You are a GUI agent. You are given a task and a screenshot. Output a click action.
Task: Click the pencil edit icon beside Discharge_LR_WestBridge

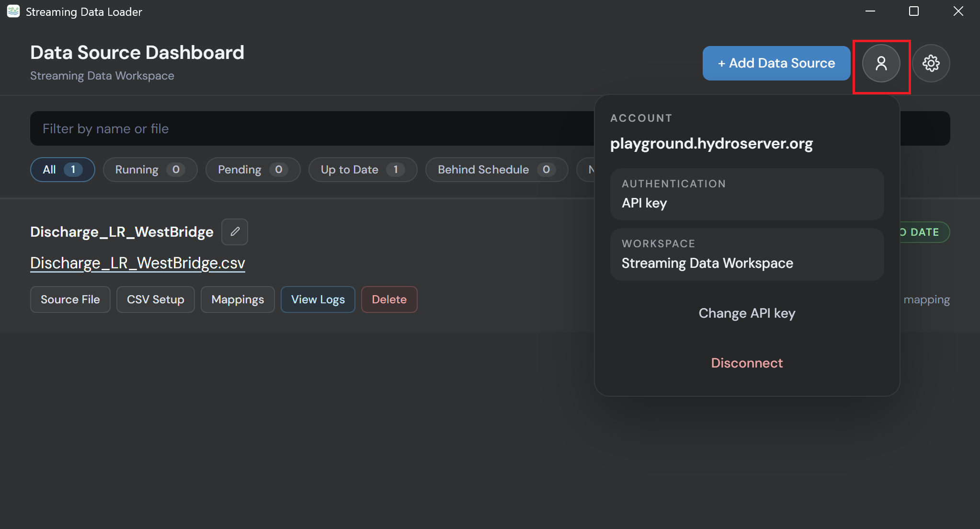[x=235, y=232]
